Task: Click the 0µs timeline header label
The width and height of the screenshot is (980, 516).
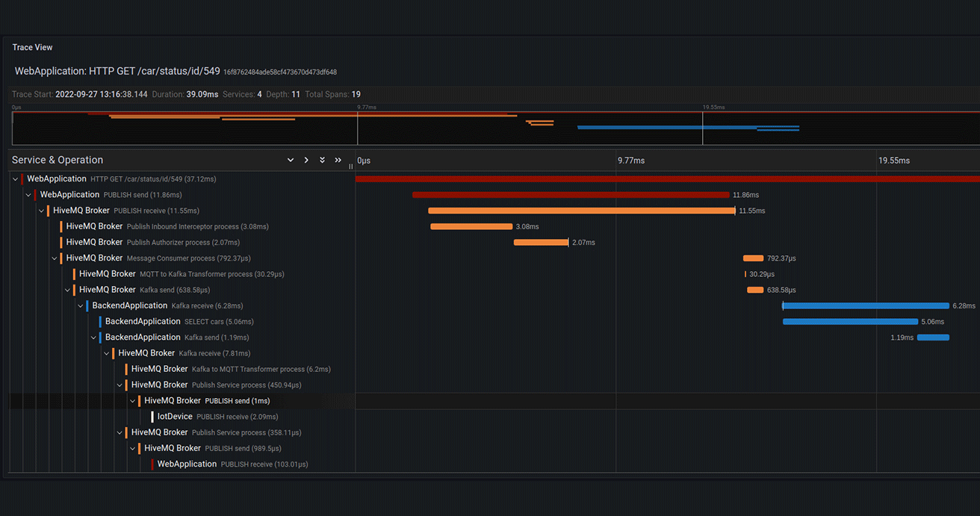Action: pyautogui.click(x=364, y=161)
